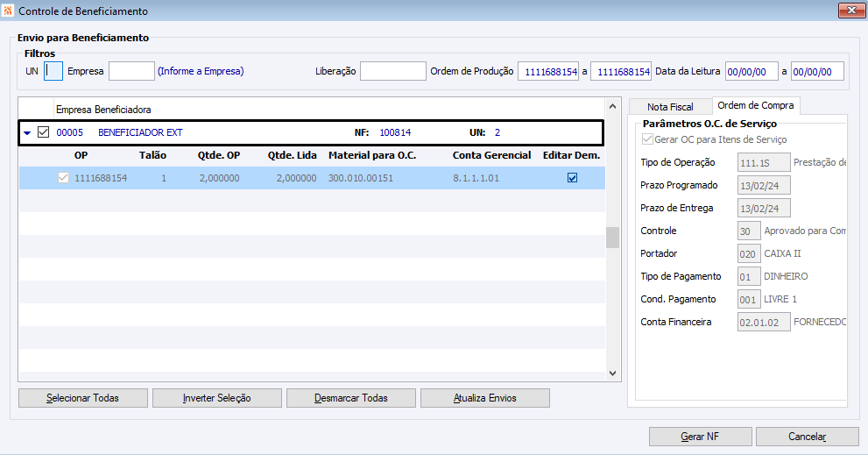Click material code 300.010.00151
Viewport: 868px width, 455px height.
click(x=360, y=178)
